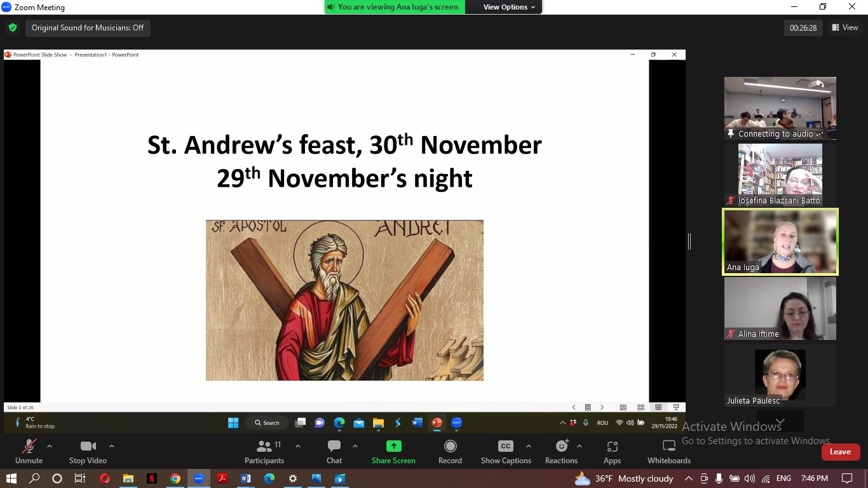Screen dimensions: 868x488
Task: Stop Video in the Zoom toolbar
Action: tap(88, 452)
